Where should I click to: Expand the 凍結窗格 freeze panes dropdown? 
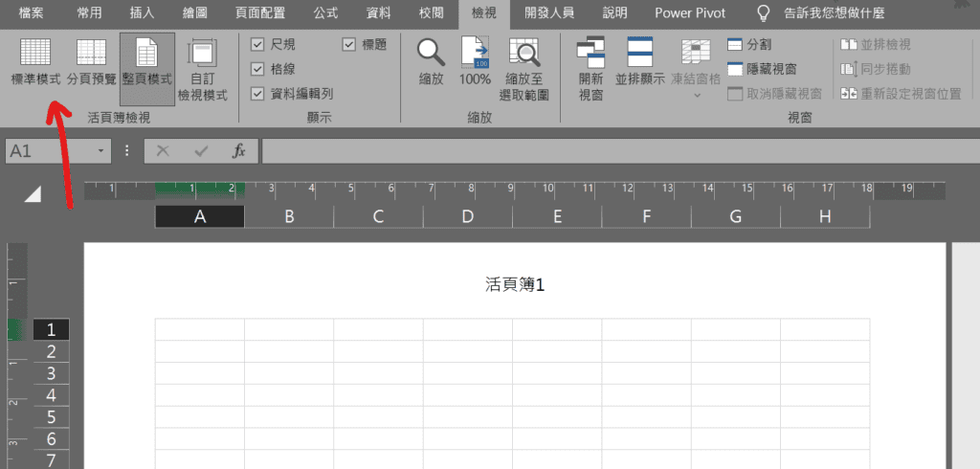click(697, 94)
